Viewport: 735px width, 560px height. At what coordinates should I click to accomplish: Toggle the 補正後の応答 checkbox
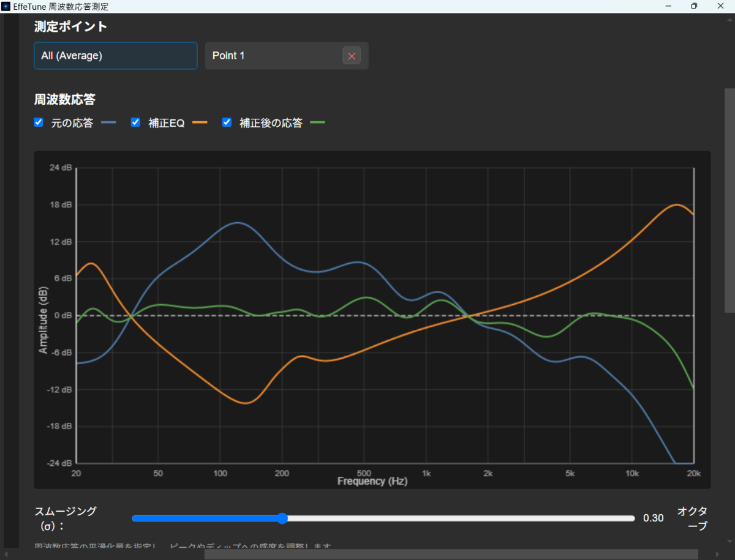click(227, 122)
